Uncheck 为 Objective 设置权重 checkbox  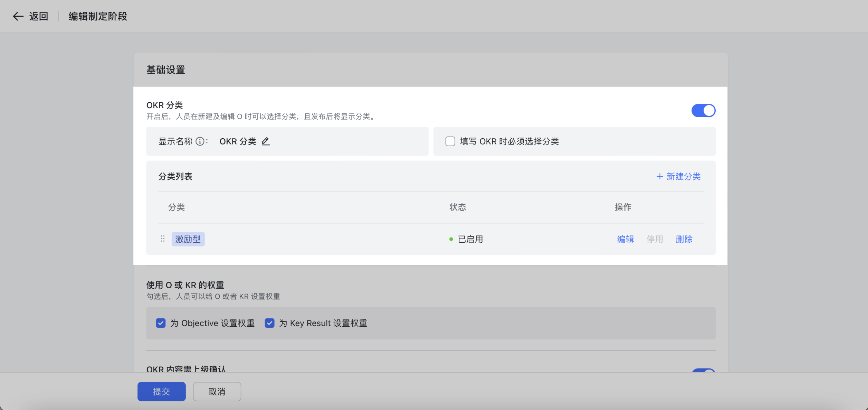click(x=161, y=323)
